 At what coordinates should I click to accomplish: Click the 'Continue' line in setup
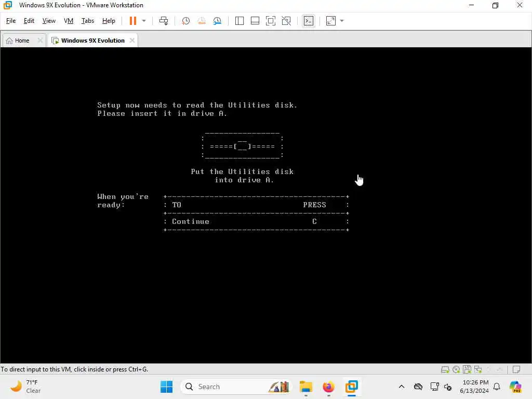click(x=256, y=221)
